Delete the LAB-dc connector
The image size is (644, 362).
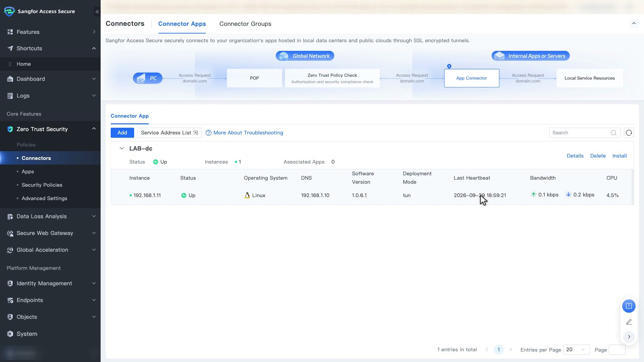(598, 156)
